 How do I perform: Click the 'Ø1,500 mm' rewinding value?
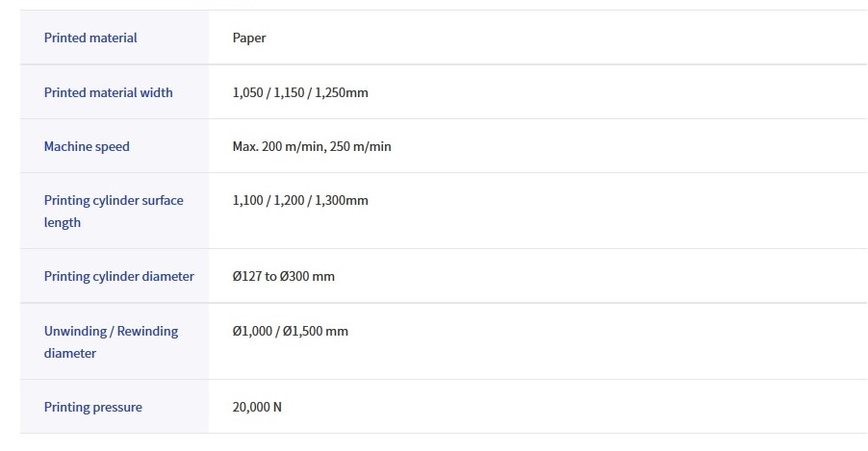click(316, 331)
